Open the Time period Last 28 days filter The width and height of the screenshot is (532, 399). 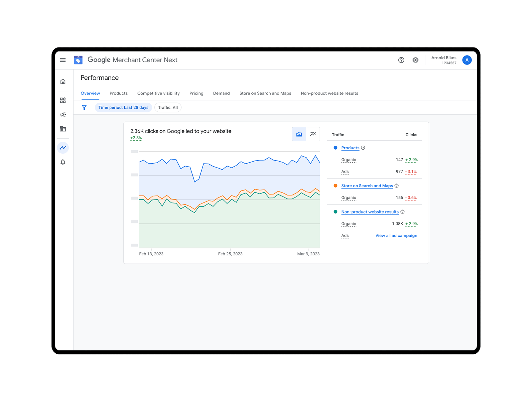click(x=123, y=107)
